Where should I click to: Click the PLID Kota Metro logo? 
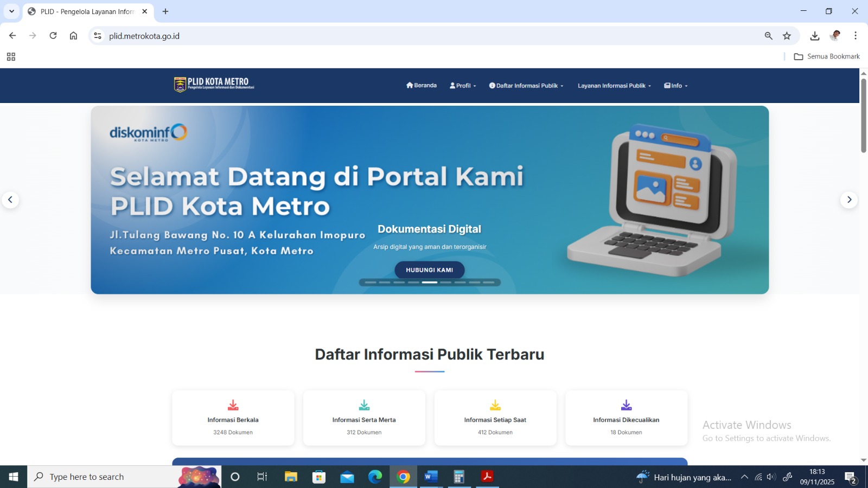[x=214, y=85]
